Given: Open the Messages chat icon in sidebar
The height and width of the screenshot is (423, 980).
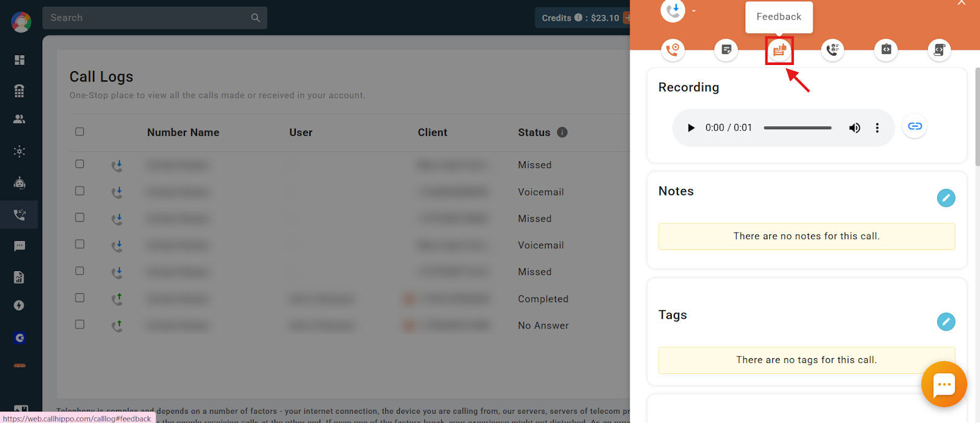Looking at the screenshot, I should [20, 246].
